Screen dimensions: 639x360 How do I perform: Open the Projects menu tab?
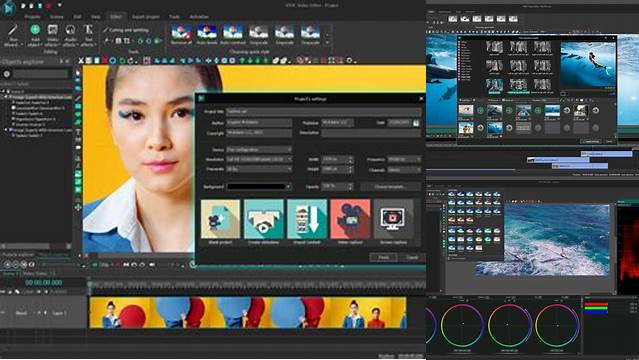click(x=32, y=17)
